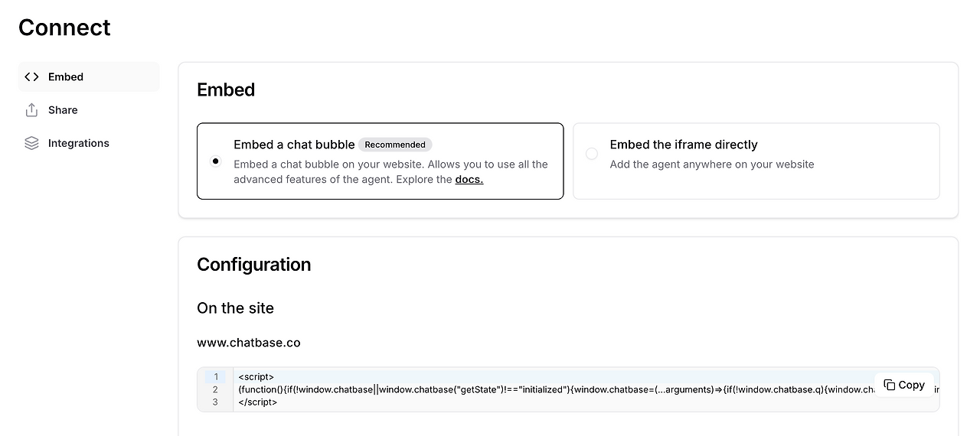Click line number 3 in the code gutter
The image size is (980, 436).
coord(216,402)
